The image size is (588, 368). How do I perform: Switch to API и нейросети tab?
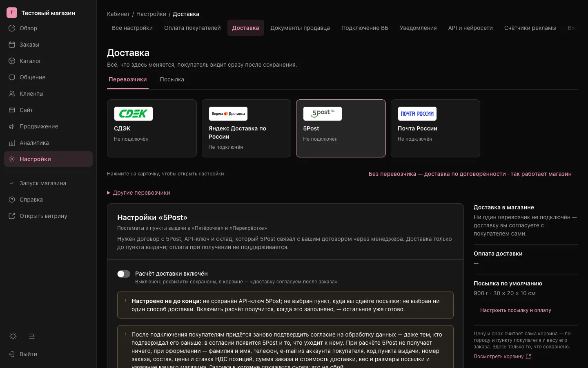(x=470, y=28)
